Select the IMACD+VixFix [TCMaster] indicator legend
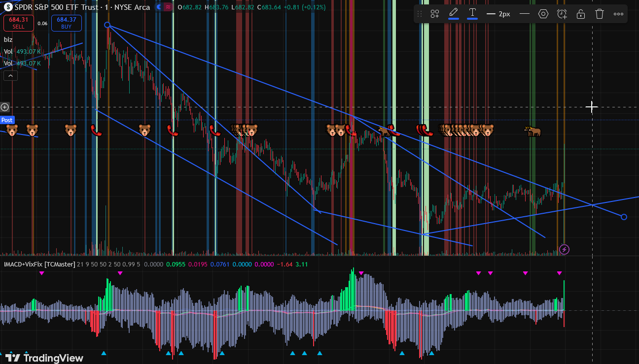Screen dimensions: 639x364 click(39, 265)
